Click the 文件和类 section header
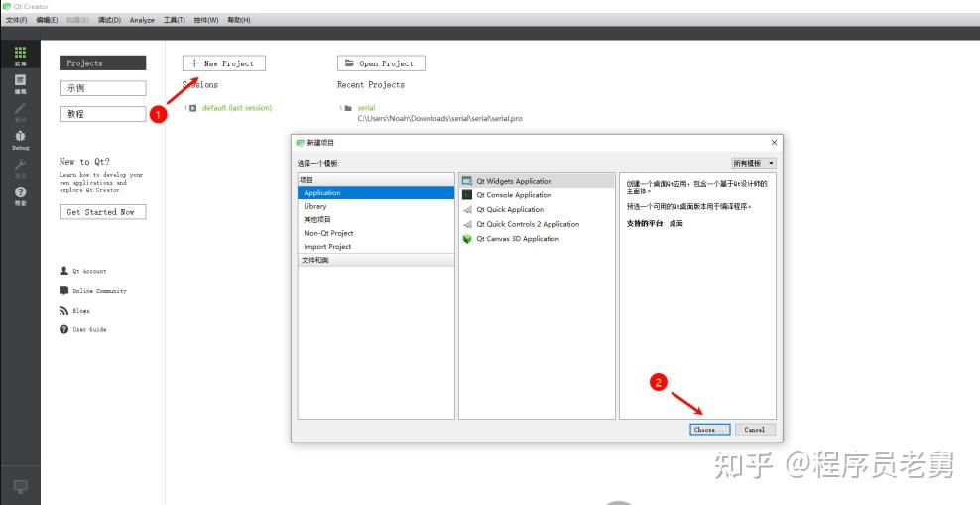Screen dimensions: 980x505 [376, 260]
